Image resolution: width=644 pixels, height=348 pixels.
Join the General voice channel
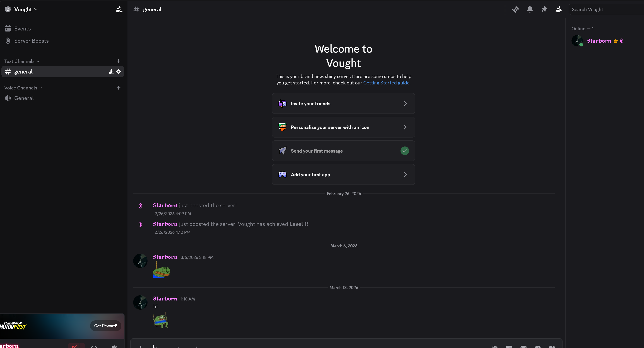pos(24,98)
